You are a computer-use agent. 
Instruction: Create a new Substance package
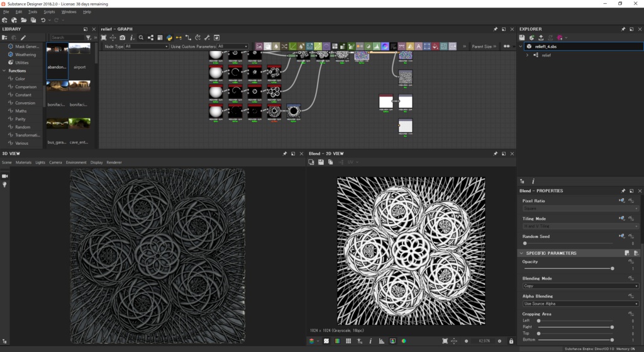click(x=4, y=20)
